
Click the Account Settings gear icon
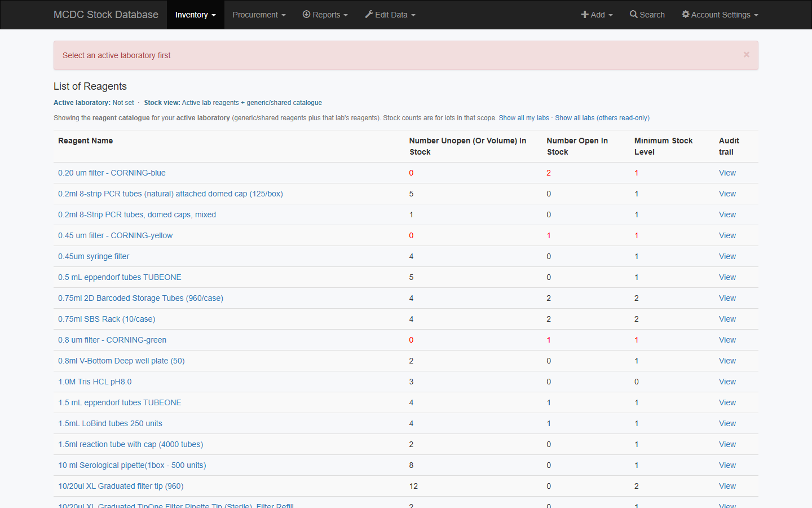pyautogui.click(x=686, y=14)
